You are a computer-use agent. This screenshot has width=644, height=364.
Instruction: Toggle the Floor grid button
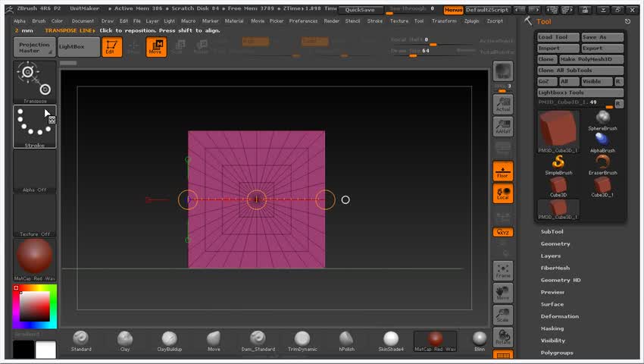(x=502, y=171)
